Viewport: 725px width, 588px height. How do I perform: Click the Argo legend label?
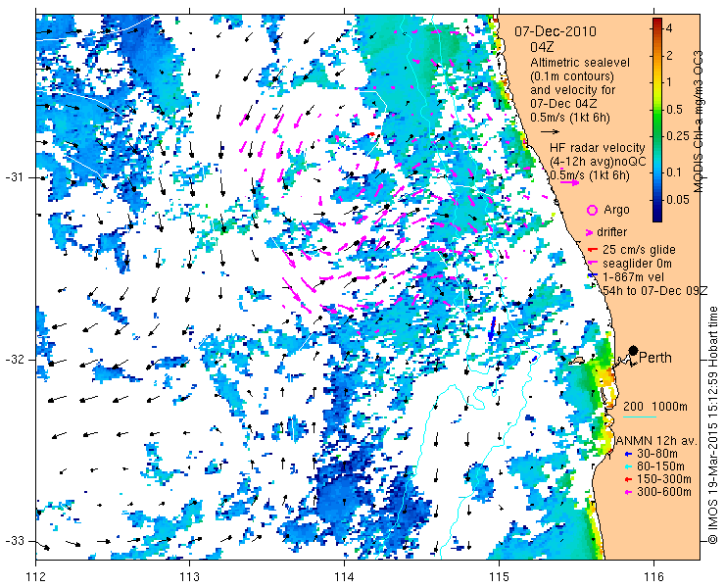tap(616, 210)
